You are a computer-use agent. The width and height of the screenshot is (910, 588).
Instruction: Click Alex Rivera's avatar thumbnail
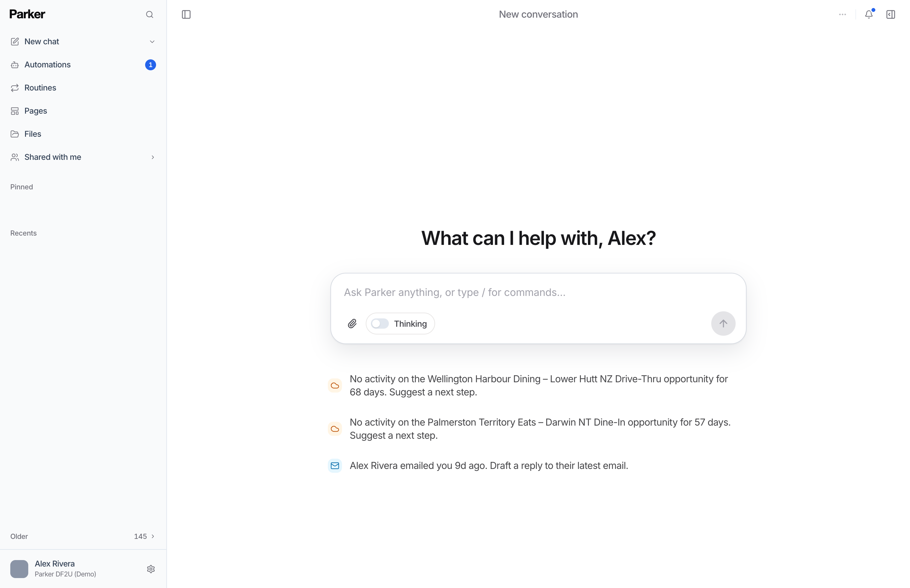point(19,569)
